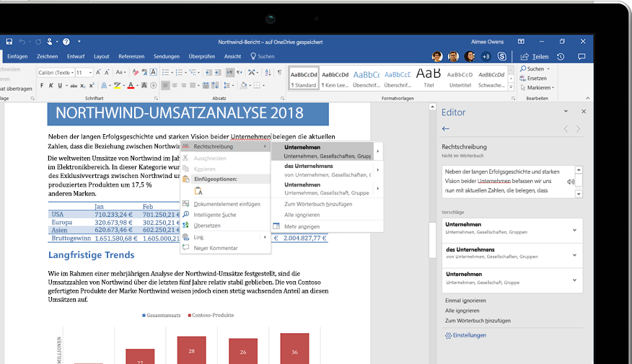Screen dimensions: 632x364
Task: Play pronunciation with the speaker icon
Action: pos(571,182)
